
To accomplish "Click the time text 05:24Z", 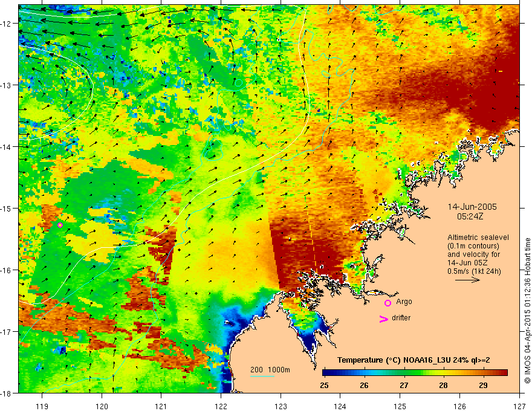I will (x=470, y=216).
